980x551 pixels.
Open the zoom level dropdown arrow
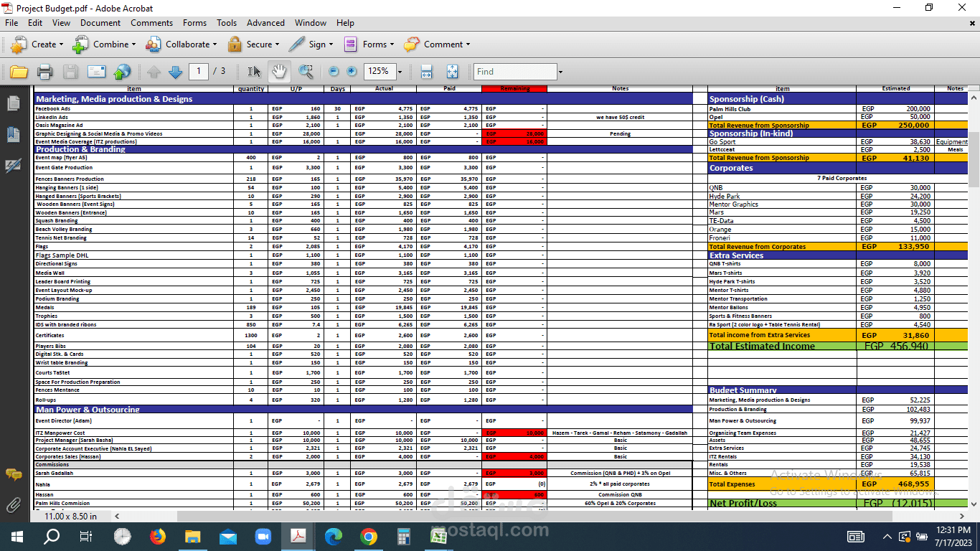tap(400, 72)
